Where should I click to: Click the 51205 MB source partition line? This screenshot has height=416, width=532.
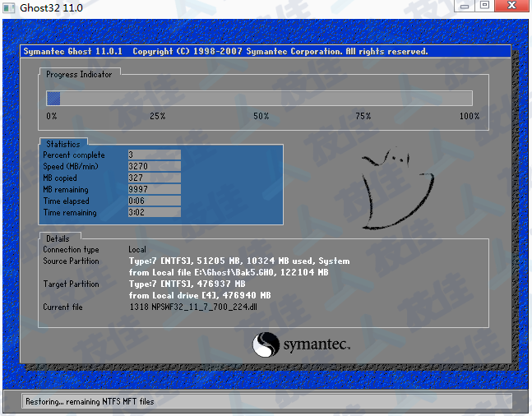click(x=239, y=261)
